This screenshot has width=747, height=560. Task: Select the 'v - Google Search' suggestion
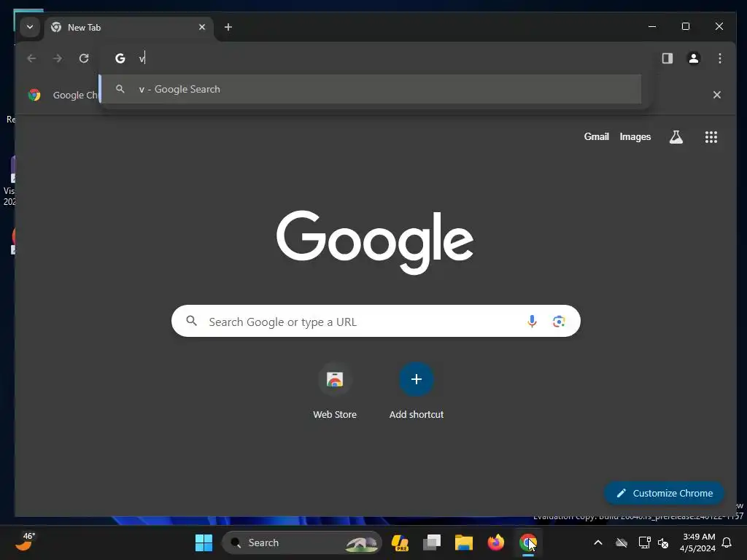pyautogui.click(x=371, y=89)
